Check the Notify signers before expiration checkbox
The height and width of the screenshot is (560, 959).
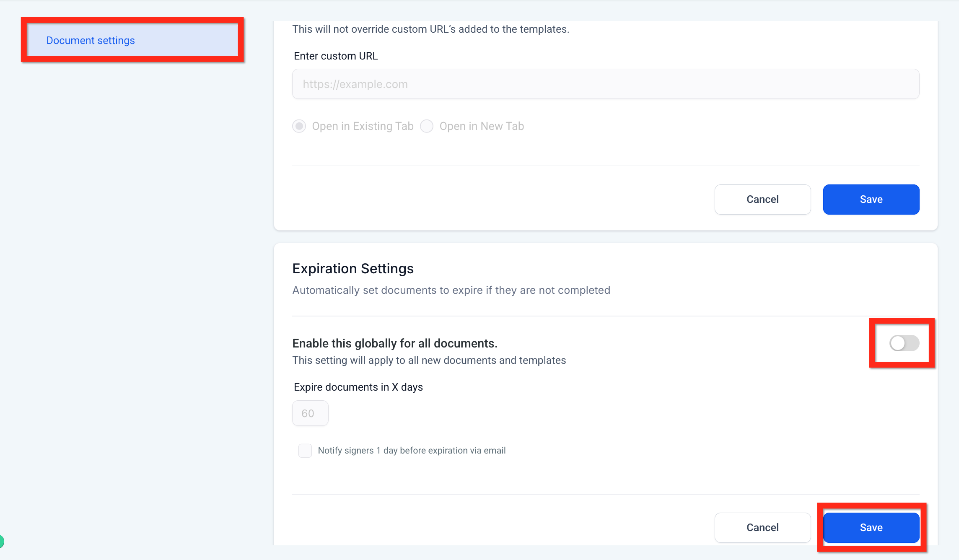pyautogui.click(x=305, y=451)
